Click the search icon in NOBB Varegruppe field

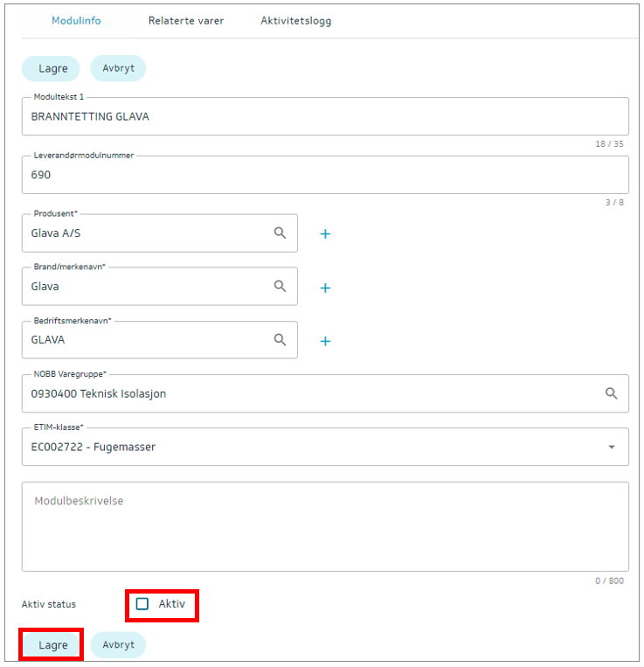pos(612,393)
